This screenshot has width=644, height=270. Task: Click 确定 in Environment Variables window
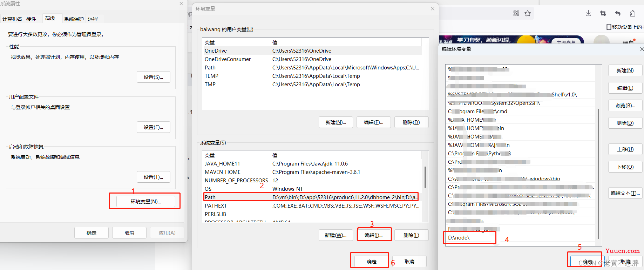[x=372, y=262]
